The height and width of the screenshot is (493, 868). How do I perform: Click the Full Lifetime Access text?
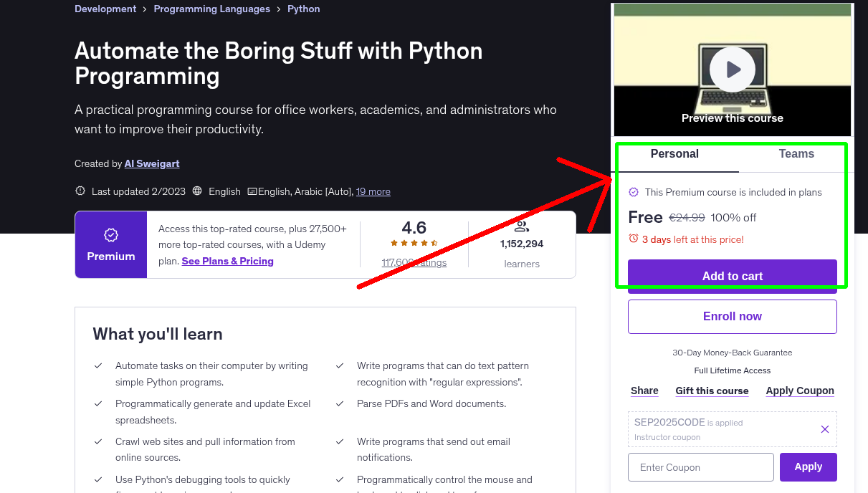pos(733,370)
